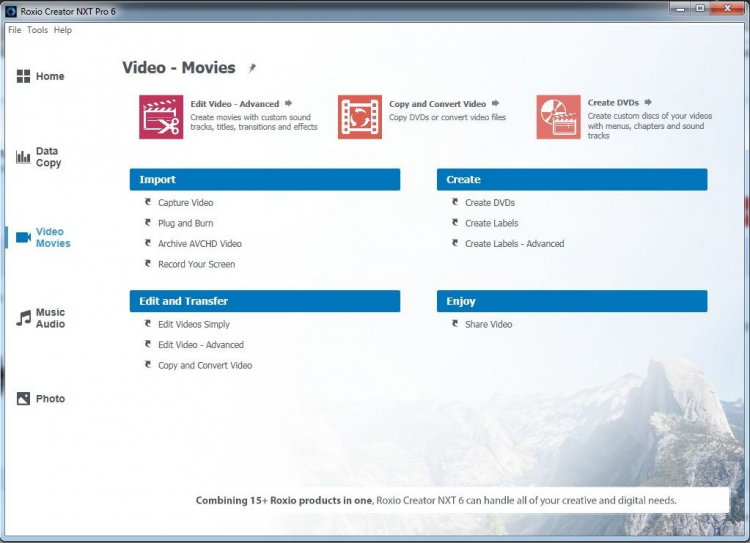The width and height of the screenshot is (750, 543).
Task: Click the bullet icon beside Capture Video
Action: (x=148, y=202)
